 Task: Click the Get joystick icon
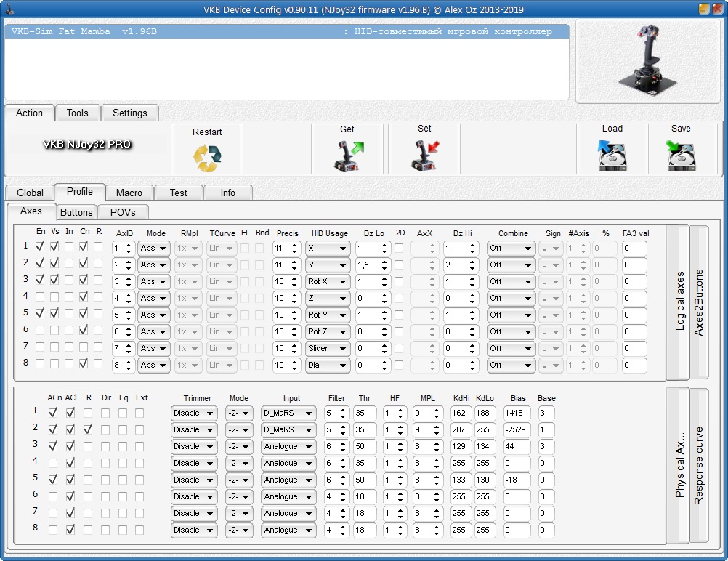coord(349,156)
